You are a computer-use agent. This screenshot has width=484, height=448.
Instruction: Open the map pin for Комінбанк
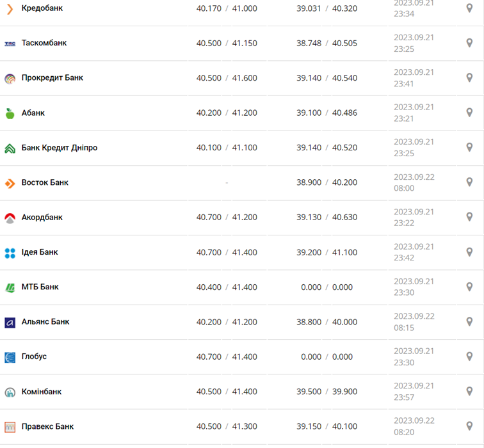click(x=469, y=391)
